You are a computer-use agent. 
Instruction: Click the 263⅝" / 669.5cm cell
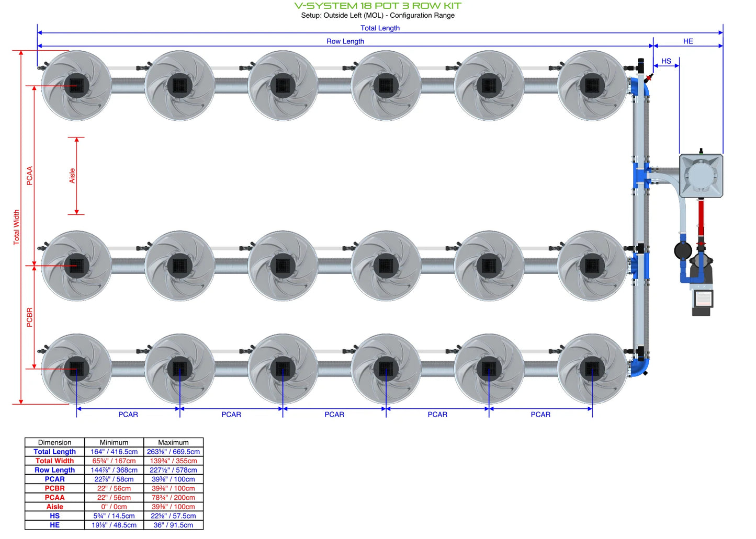[x=173, y=452]
